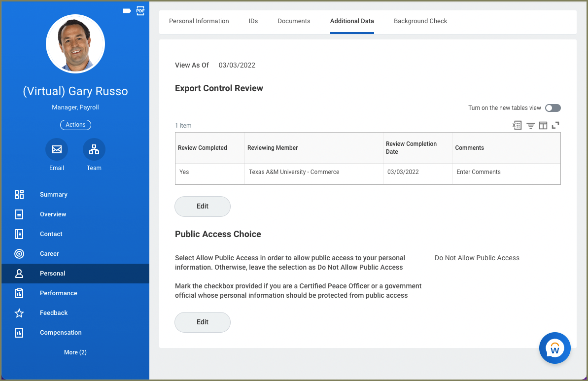588x381 pixels.
Task: Open the Actions dropdown for Gary Russo
Action: click(x=75, y=125)
